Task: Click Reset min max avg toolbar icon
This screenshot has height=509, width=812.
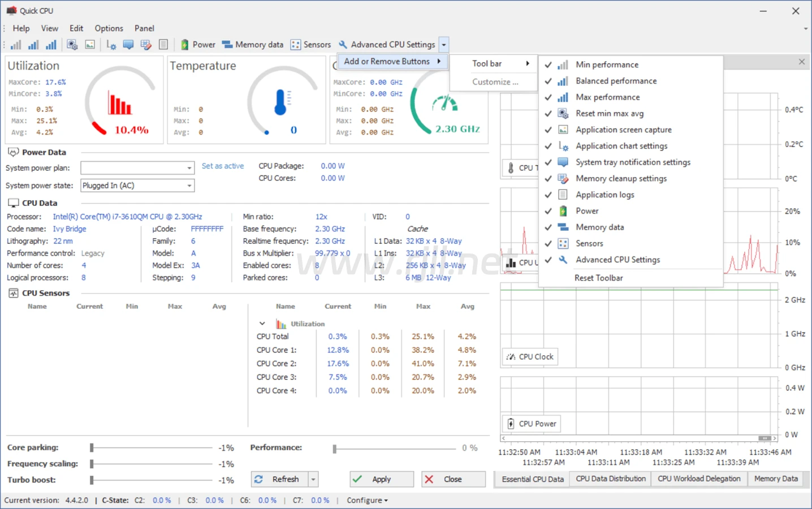Action: coord(72,45)
